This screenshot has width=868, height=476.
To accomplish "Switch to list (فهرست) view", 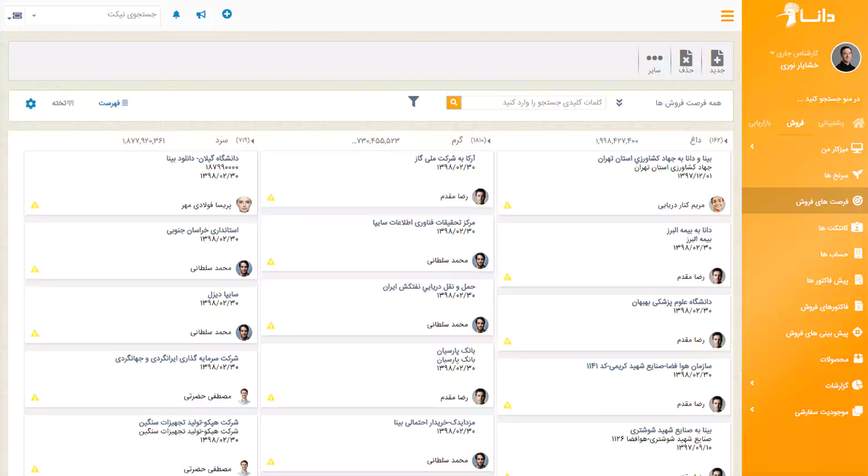I will [x=113, y=103].
